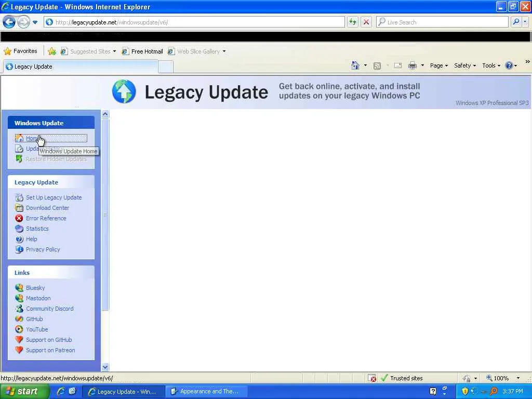The image size is (532, 399).
Task: Open the Support on Patreon link
Action: point(50,350)
